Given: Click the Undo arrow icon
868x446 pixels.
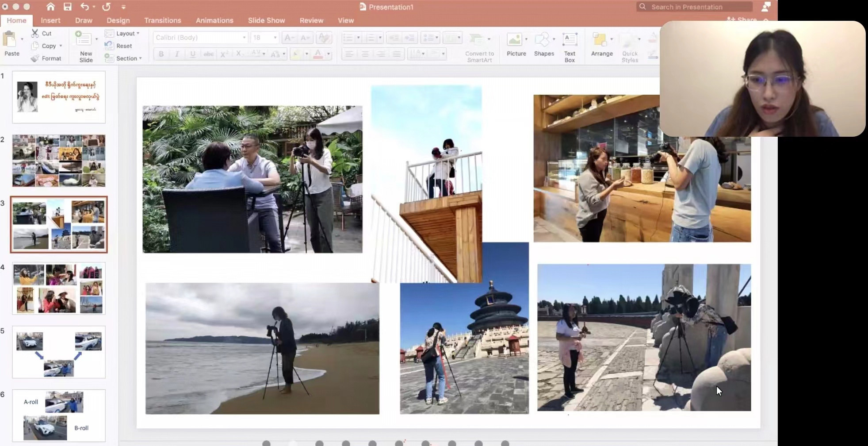Looking at the screenshot, I should (84, 7).
